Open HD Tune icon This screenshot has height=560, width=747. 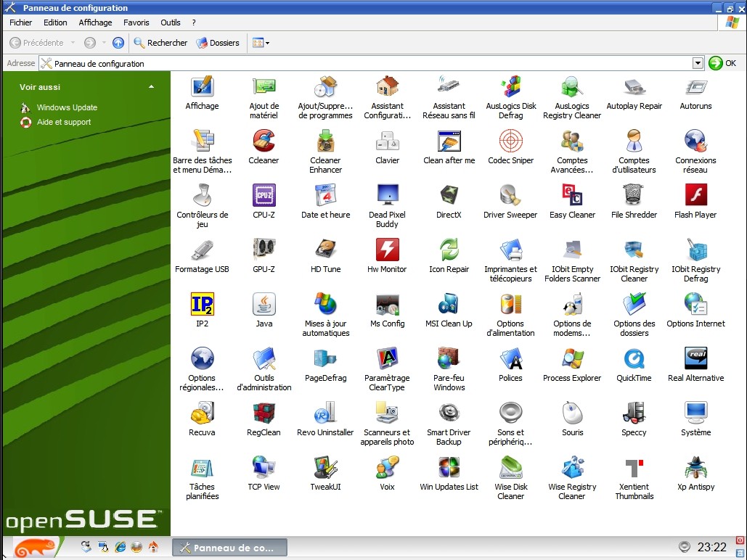click(x=325, y=250)
